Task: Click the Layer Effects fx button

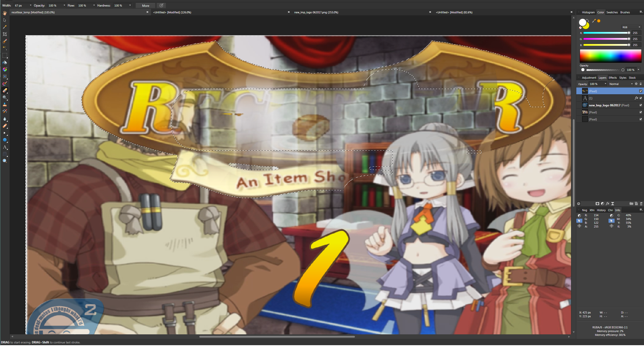Action: click(608, 204)
